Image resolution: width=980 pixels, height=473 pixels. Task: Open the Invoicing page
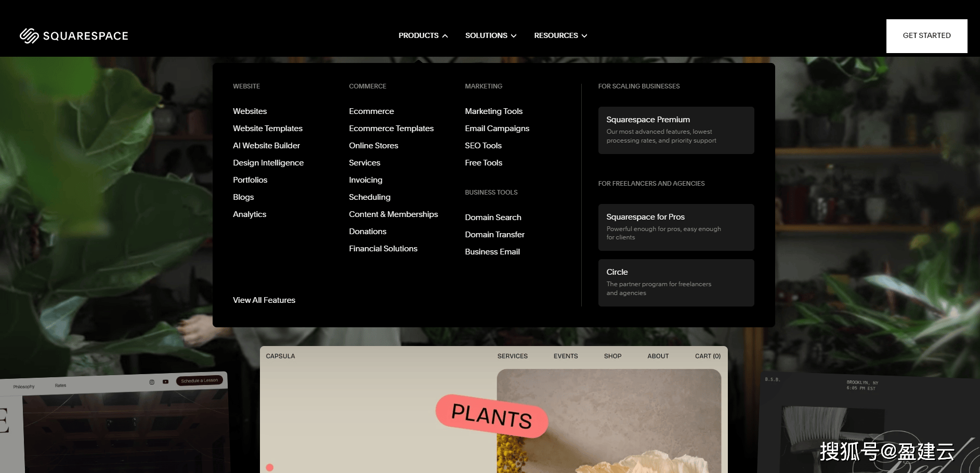pos(366,180)
